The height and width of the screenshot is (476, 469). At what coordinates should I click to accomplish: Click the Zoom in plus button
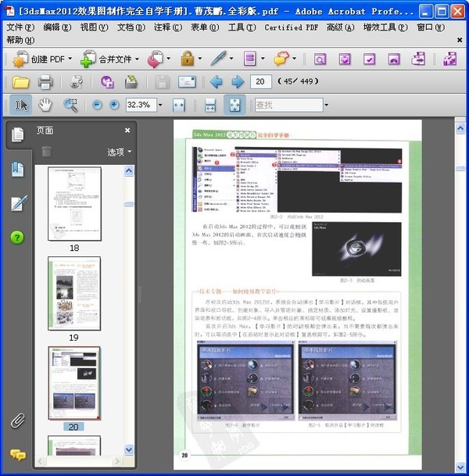click(x=115, y=105)
